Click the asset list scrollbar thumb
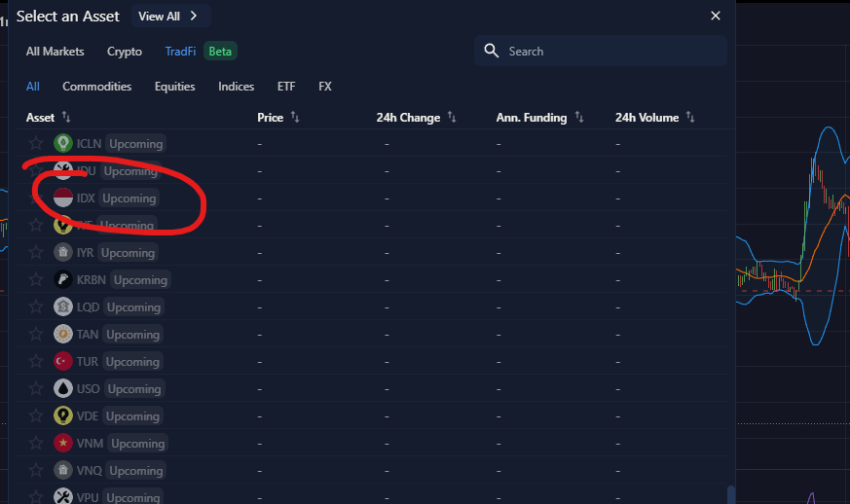 [x=731, y=494]
